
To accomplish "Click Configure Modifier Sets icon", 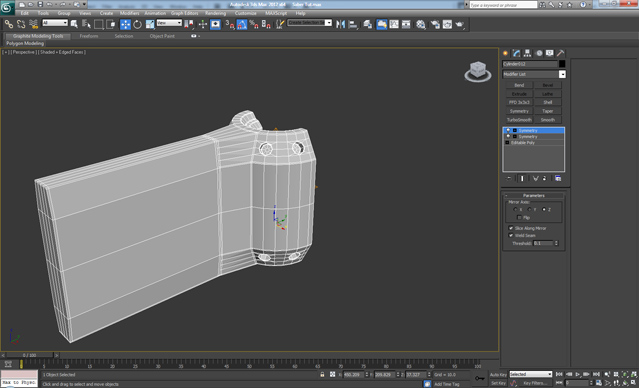I will pos(558,178).
